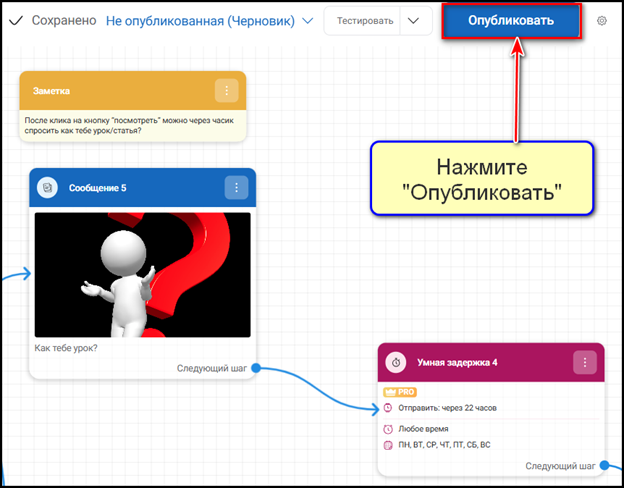
Task: Click the "Сохранено" checkmark icon
Action: coord(15,21)
